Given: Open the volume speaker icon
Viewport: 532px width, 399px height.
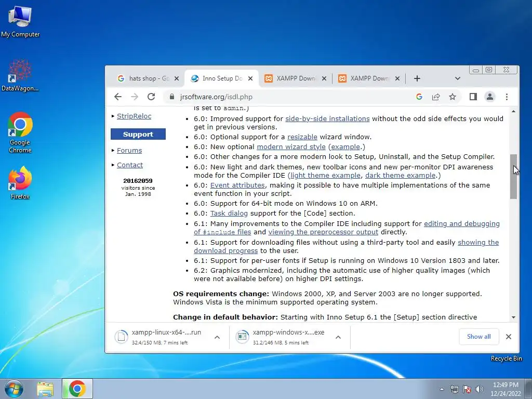Looking at the screenshot, I should (x=479, y=390).
